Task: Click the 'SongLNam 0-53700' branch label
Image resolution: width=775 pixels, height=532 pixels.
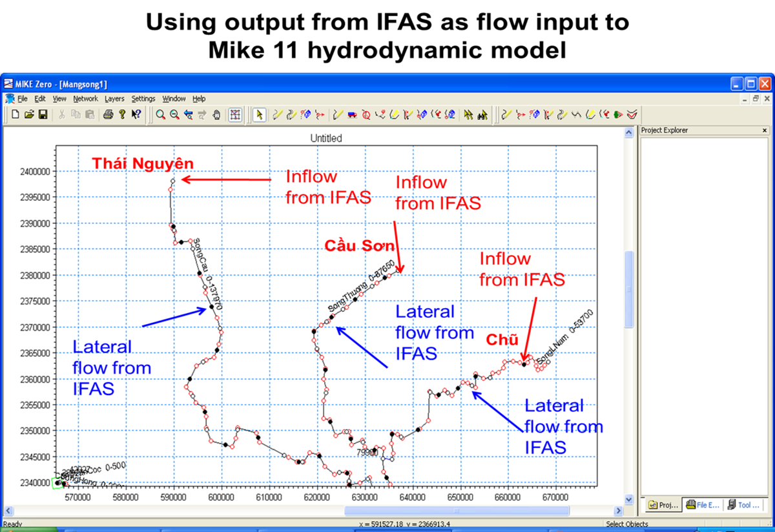Action: 564,336
